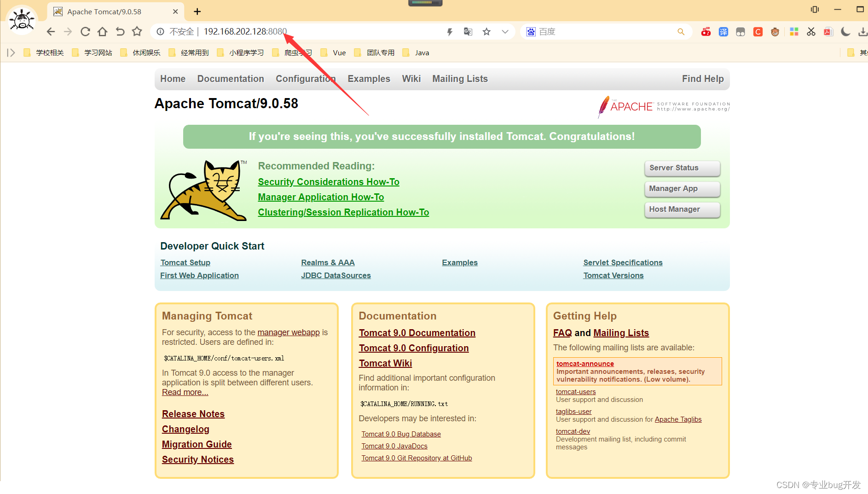The width and height of the screenshot is (868, 494).
Task: Open the Release Notes link
Action: click(x=193, y=414)
